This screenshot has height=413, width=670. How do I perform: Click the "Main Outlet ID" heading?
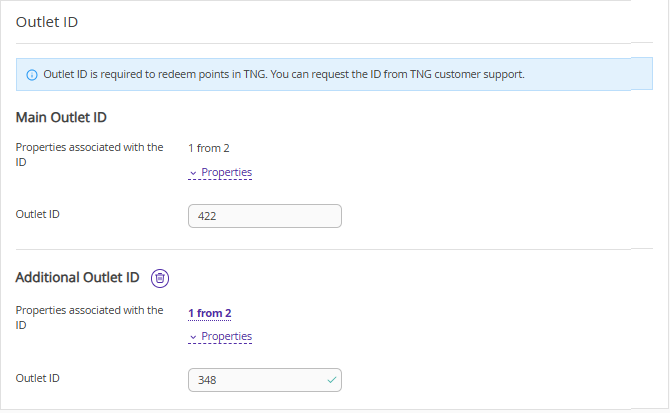pyautogui.click(x=61, y=117)
